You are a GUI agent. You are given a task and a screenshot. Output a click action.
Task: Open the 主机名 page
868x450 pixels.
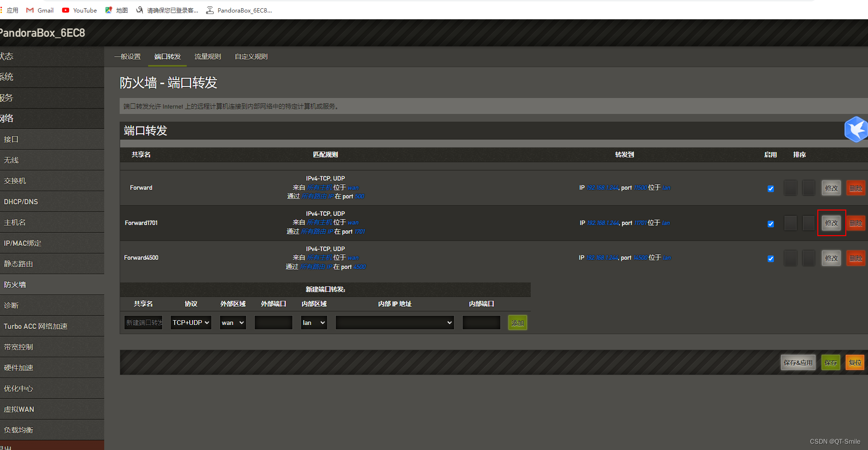coord(52,223)
